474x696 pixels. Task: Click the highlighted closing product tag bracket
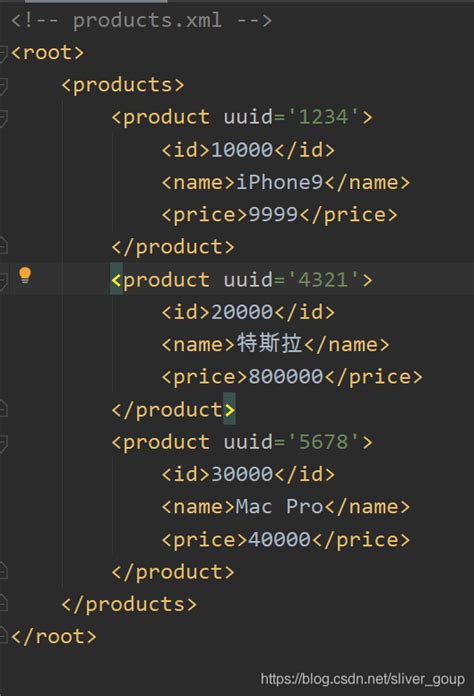point(229,409)
